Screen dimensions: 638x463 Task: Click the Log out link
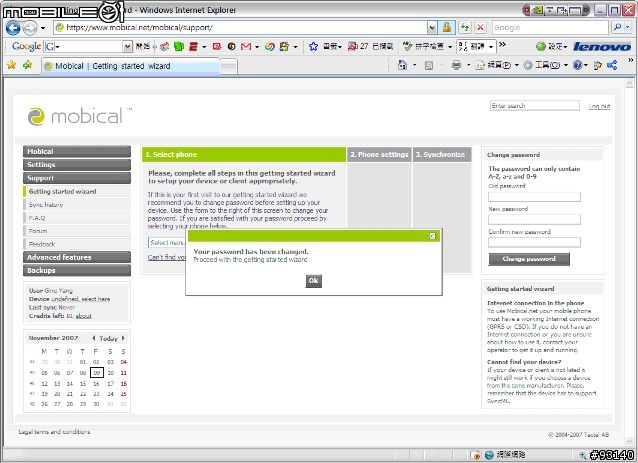click(x=599, y=106)
